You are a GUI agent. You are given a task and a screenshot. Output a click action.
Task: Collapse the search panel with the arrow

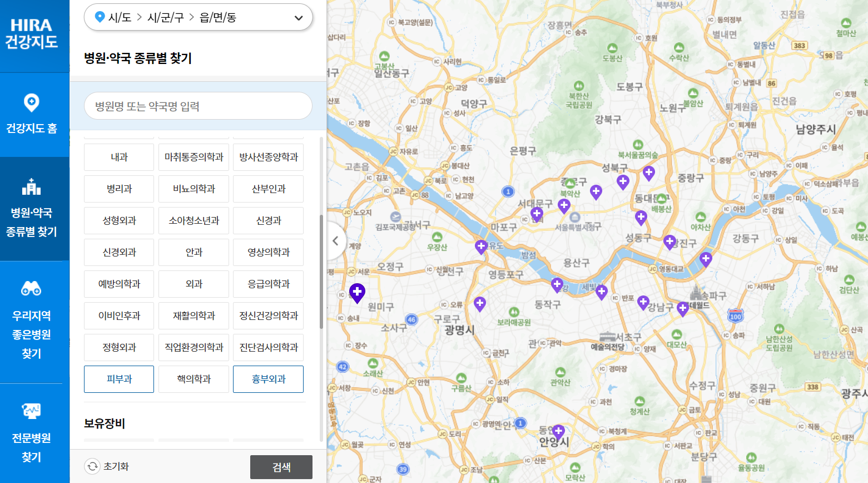pos(336,240)
